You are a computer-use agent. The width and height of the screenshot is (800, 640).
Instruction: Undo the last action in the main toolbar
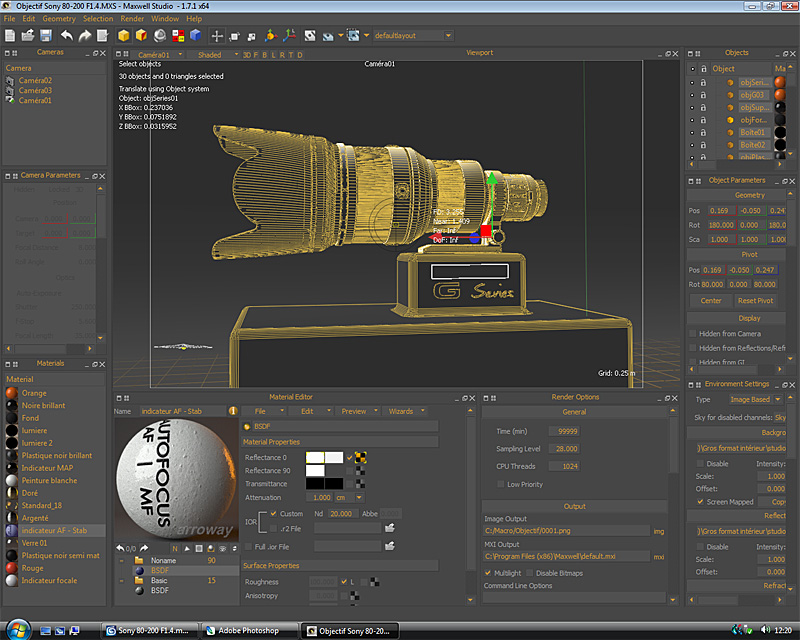(67, 35)
